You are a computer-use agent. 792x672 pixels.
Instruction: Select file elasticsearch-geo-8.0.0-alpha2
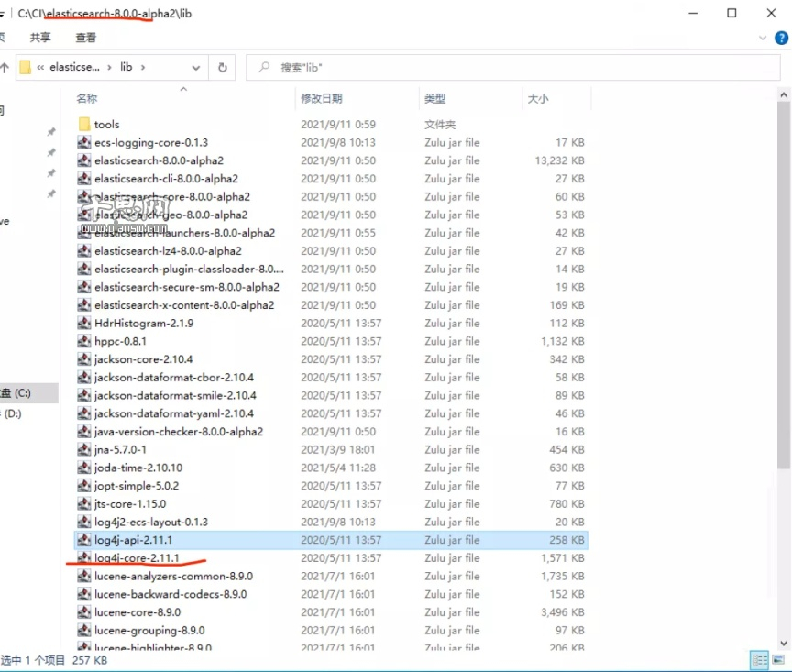(x=170, y=215)
